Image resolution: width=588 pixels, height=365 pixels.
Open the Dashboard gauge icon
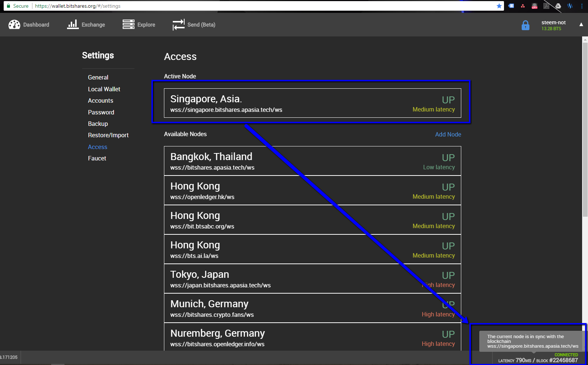(14, 24)
